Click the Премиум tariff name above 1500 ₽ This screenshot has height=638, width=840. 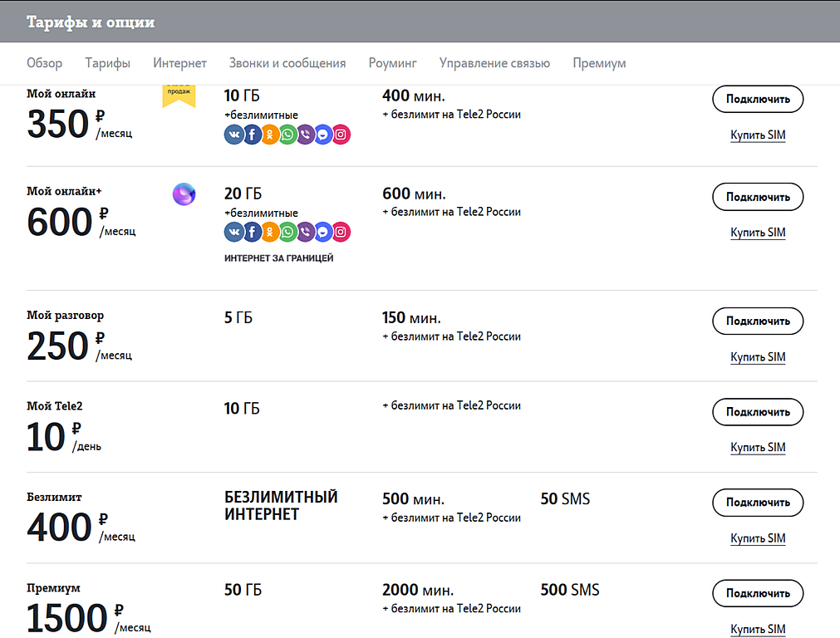coord(53,588)
